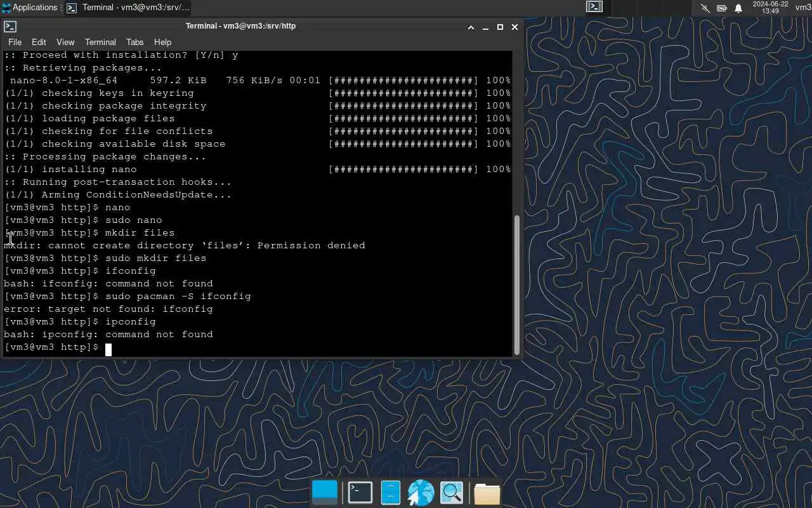Minimize the terminal window
This screenshot has width=812, height=508.
(x=485, y=27)
